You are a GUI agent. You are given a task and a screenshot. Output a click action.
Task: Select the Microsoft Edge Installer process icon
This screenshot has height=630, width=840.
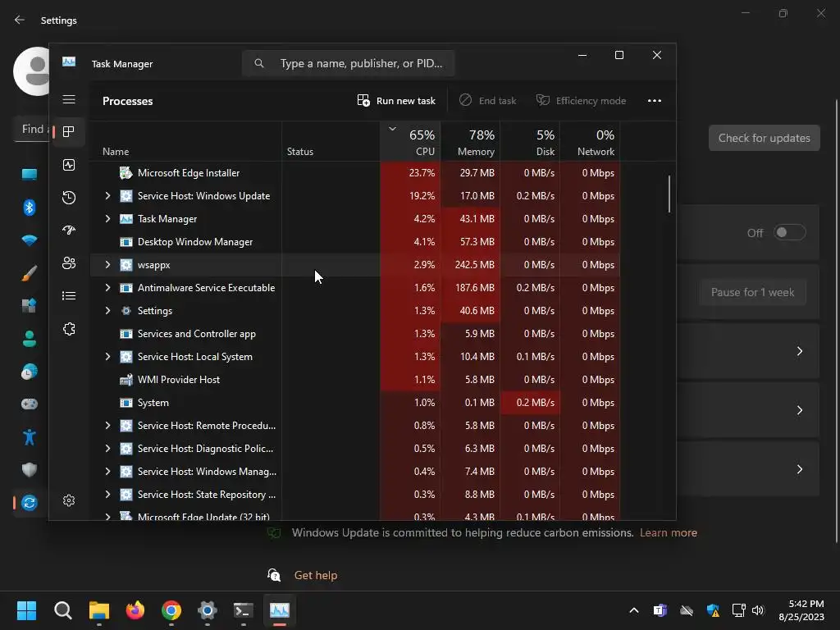[126, 173]
